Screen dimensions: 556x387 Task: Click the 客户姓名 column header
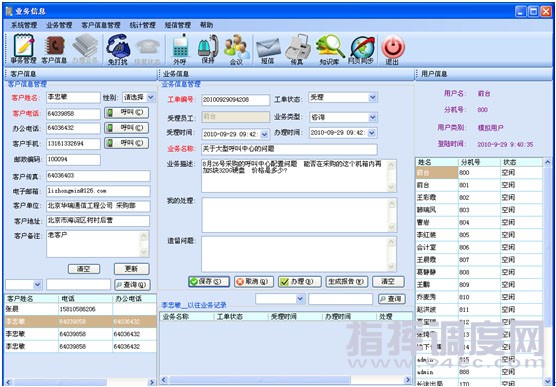pyautogui.click(x=32, y=299)
